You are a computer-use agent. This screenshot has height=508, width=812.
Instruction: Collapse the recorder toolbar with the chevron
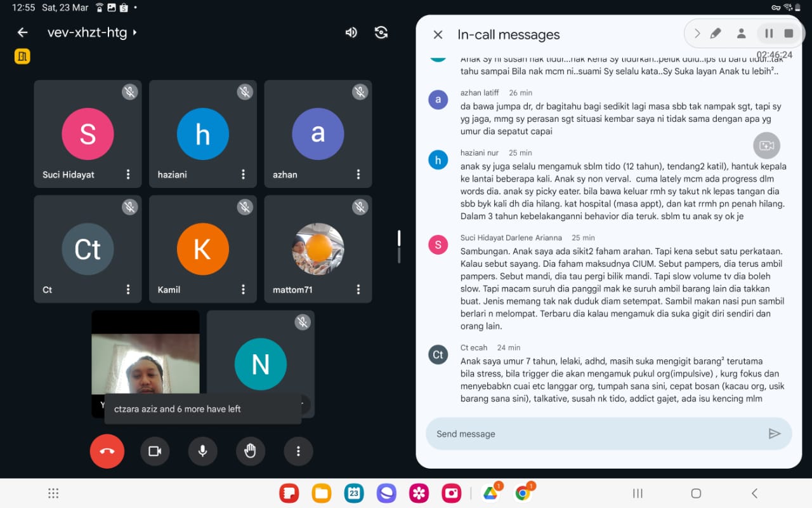click(697, 34)
